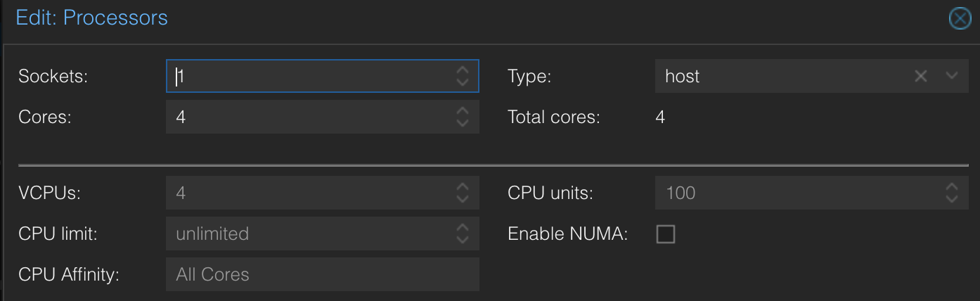Close the Edit Processors dialog
Screen dimensions: 980x301
[x=960, y=18]
